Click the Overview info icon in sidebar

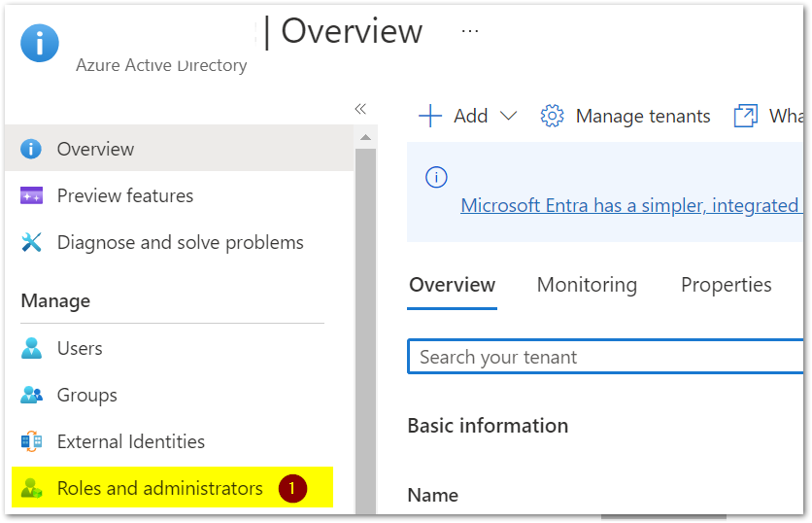(x=31, y=149)
